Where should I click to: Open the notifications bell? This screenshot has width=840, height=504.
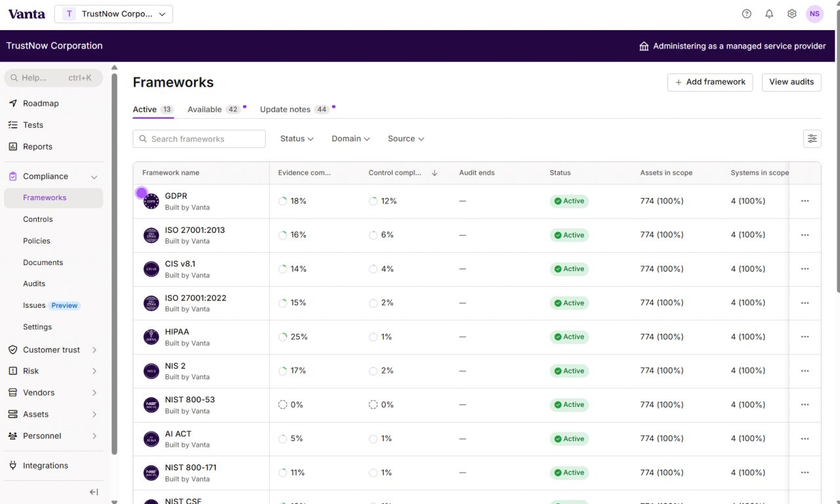pyautogui.click(x=769, y=14)
